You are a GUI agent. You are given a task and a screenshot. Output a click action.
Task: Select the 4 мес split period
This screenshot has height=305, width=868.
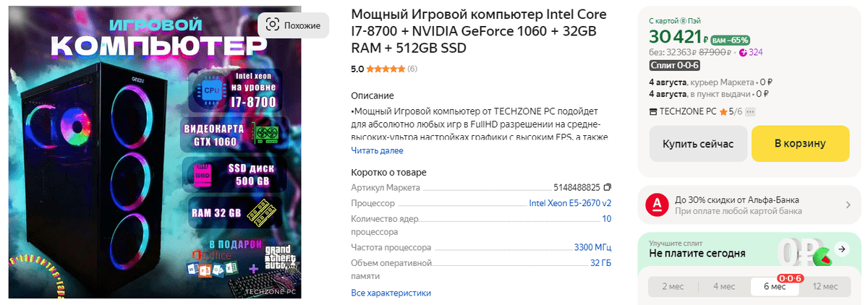pos(724,286)
